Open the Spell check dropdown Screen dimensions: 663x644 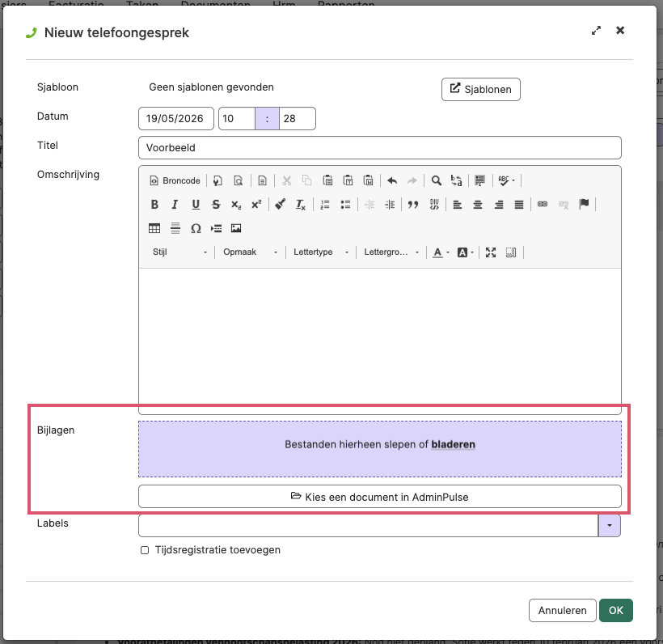pyautogui.click(x=506, y=180)
